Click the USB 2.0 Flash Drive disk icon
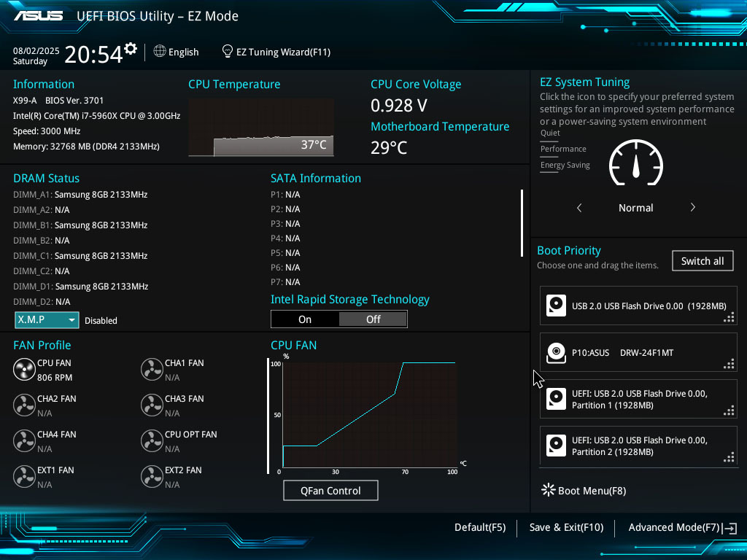Screen dimensions: 747x560 [556, 306]
